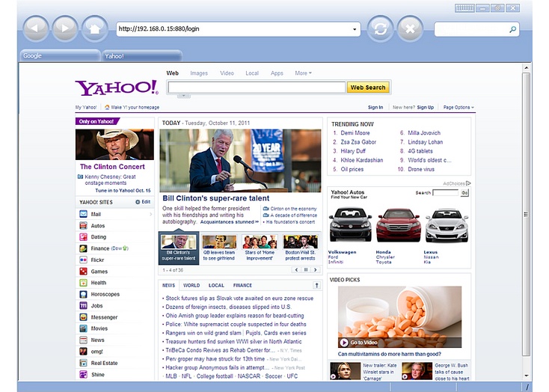Screen dimensions: 549x392
Task: Play the multivitamins Go to Video button
Action: (344, 343)
